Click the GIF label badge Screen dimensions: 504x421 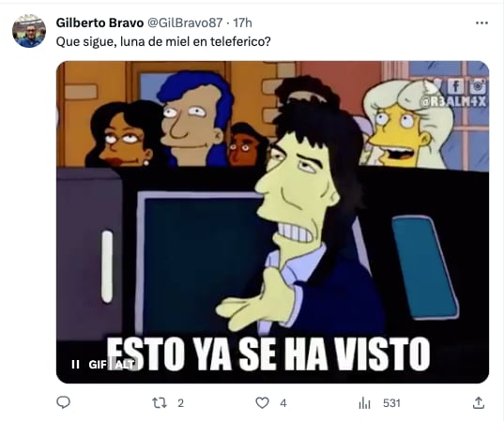click(x=98, y=365)
